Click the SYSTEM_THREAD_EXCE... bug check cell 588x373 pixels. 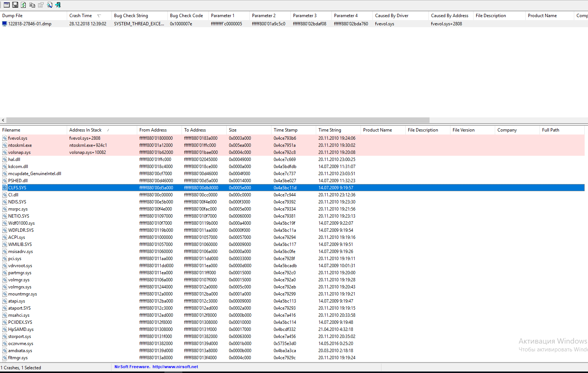139,23
